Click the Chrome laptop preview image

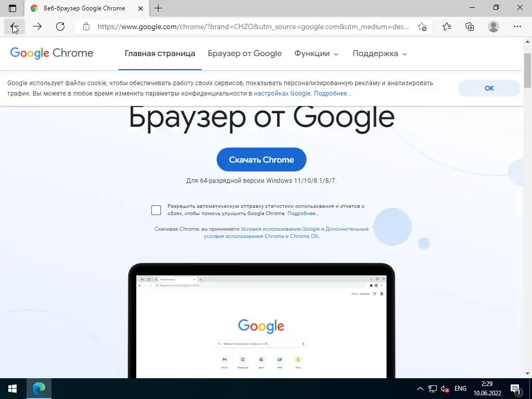pyautogui.click(x=261, y=321)
